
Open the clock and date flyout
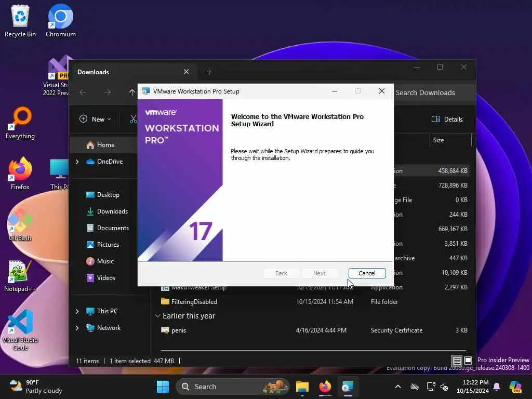pos(472,387)
